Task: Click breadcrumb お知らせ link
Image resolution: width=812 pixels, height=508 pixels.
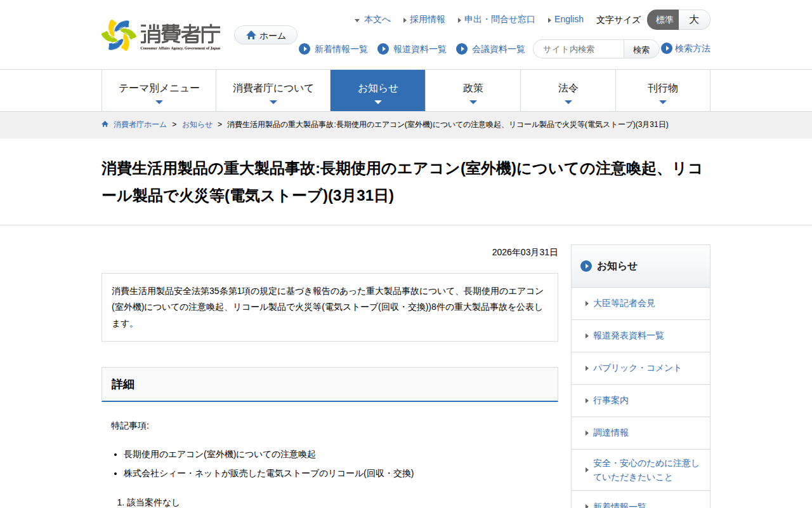Action: [x=197, y=124]
